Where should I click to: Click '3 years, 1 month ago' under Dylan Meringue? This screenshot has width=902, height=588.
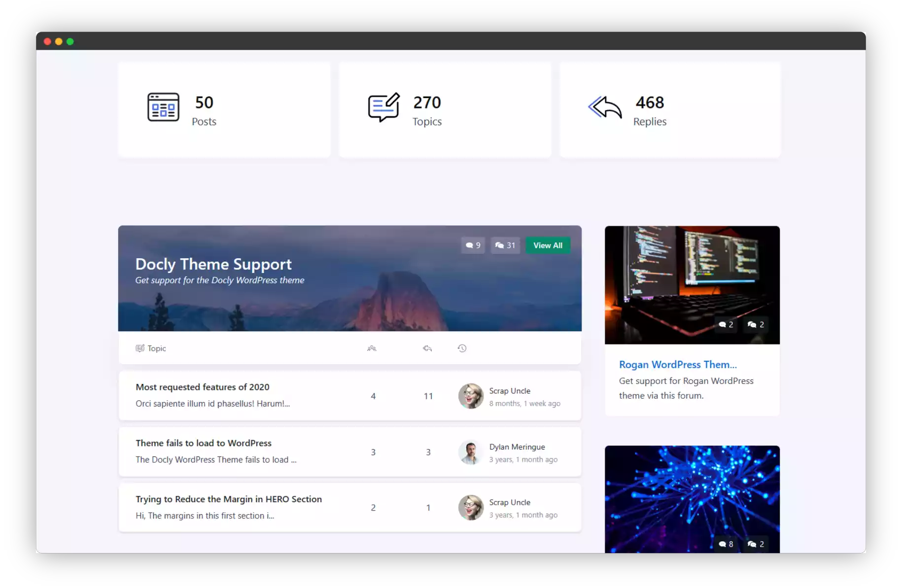pos(523,459)
